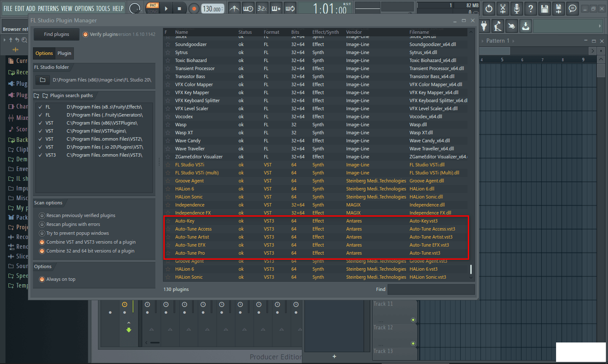Click the download content library icon
The image size is (608, 364).
click(x=526, y=26)
